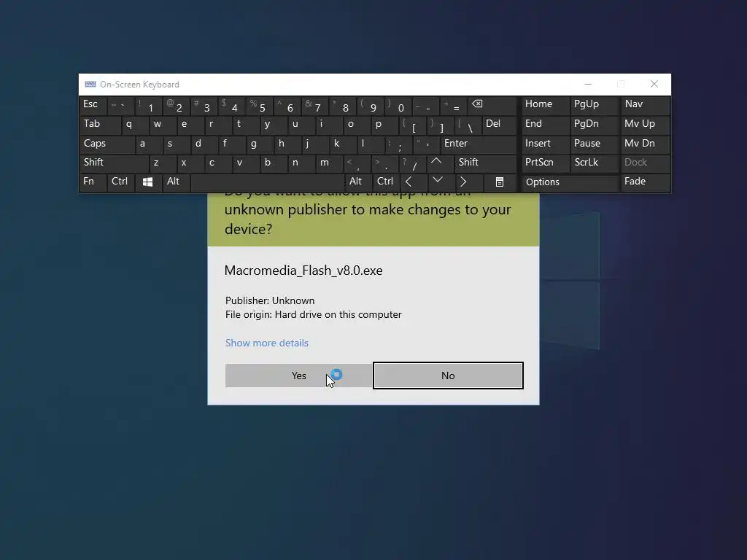This screenshot has height=560, width=747.
Task: Click the letter p key
Action: pyautogui.click(x=384, y=125)
